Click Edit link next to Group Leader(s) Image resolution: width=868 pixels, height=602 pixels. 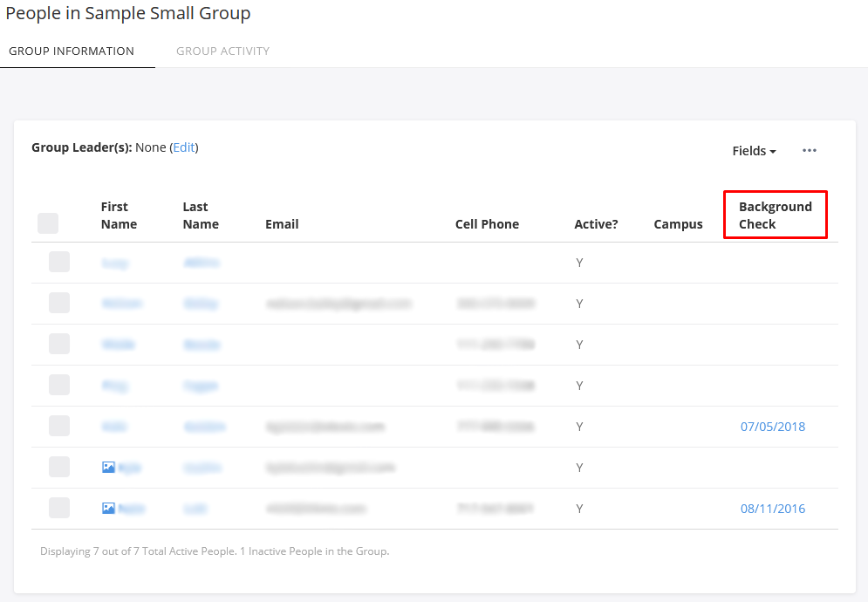[184, 147]
